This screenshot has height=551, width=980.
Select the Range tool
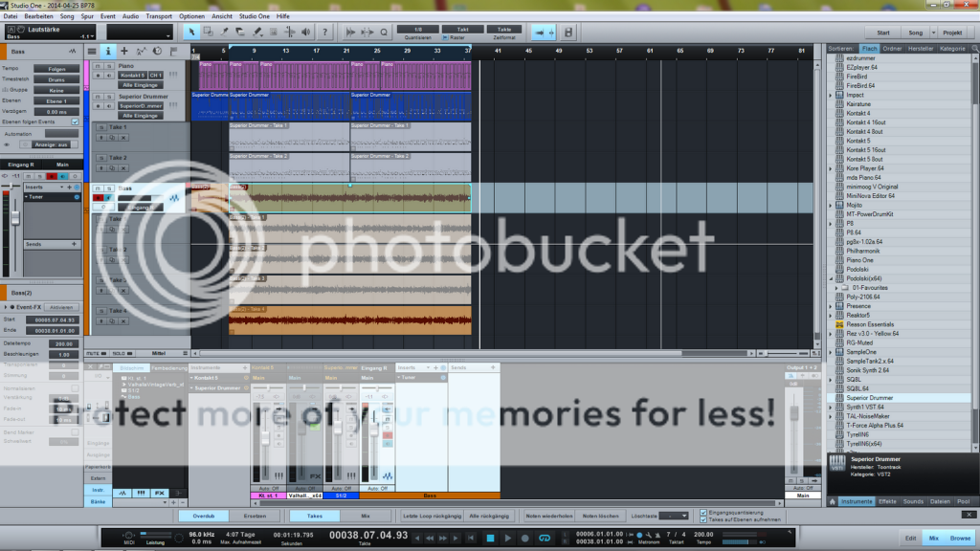[208, 32]
